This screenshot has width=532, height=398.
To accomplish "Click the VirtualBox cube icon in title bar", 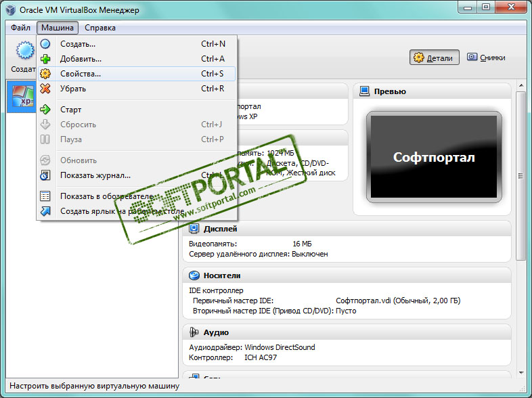I will pos(11,10).
